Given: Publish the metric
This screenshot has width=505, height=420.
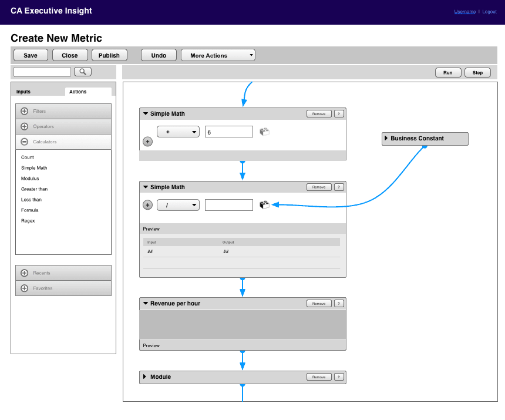Looking at the screenshot, I should pyautogui.click(x=109, y=55).
